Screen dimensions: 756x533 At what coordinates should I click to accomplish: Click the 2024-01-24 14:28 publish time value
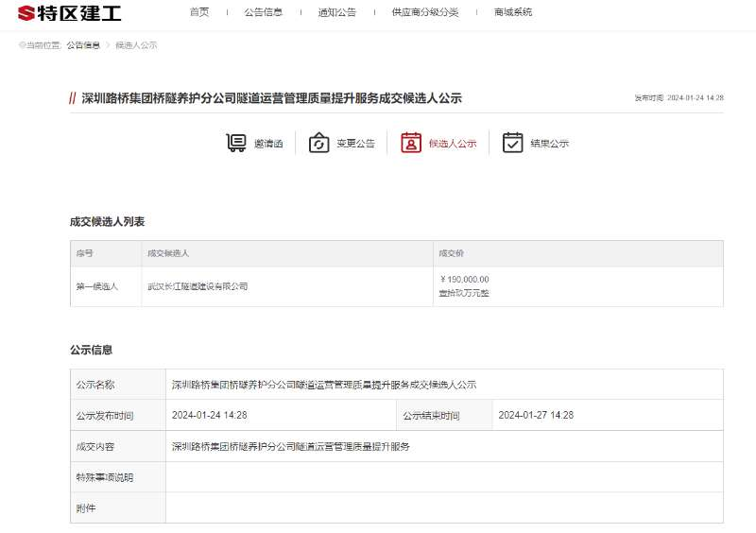[x=209, y=415]
